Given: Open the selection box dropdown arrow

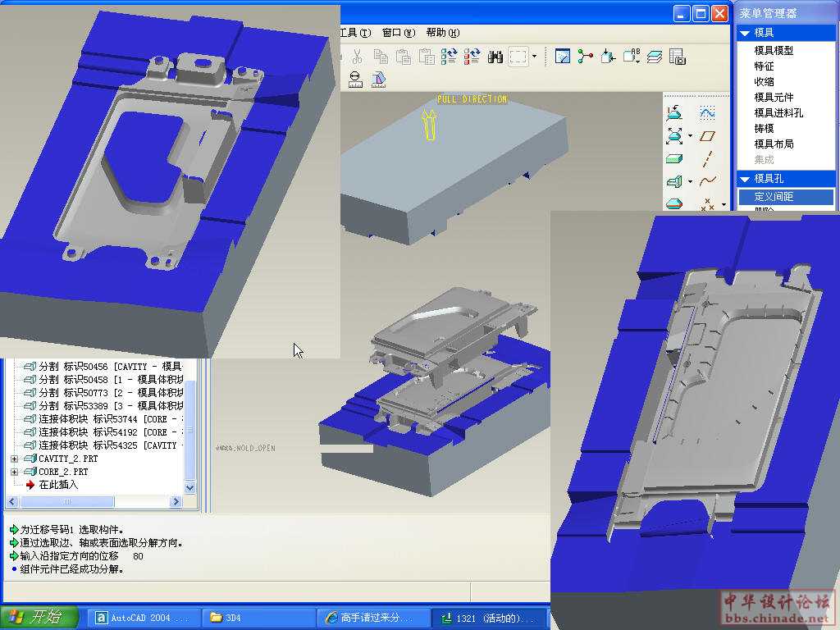Looking at the screenshot, I should pos(535,57).
